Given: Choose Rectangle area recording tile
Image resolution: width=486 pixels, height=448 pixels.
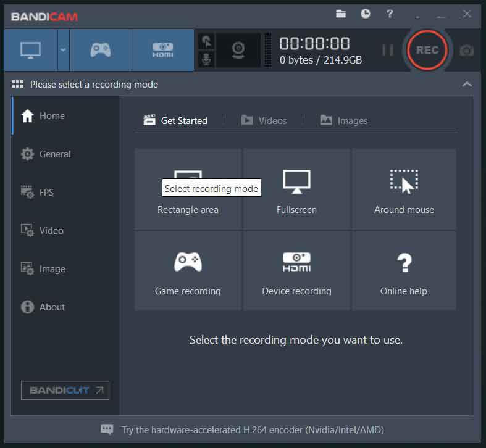Looking at the screenshot, I should (188, 189).
